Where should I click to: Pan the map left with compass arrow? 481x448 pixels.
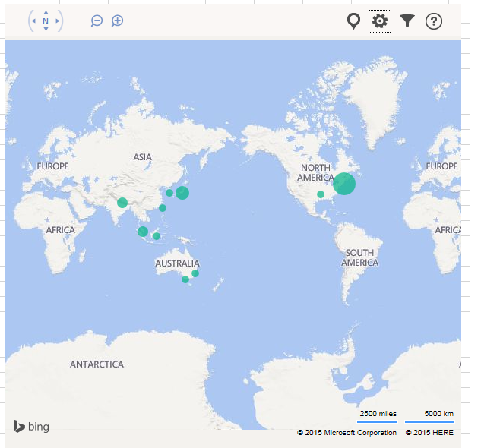(33, 21)
